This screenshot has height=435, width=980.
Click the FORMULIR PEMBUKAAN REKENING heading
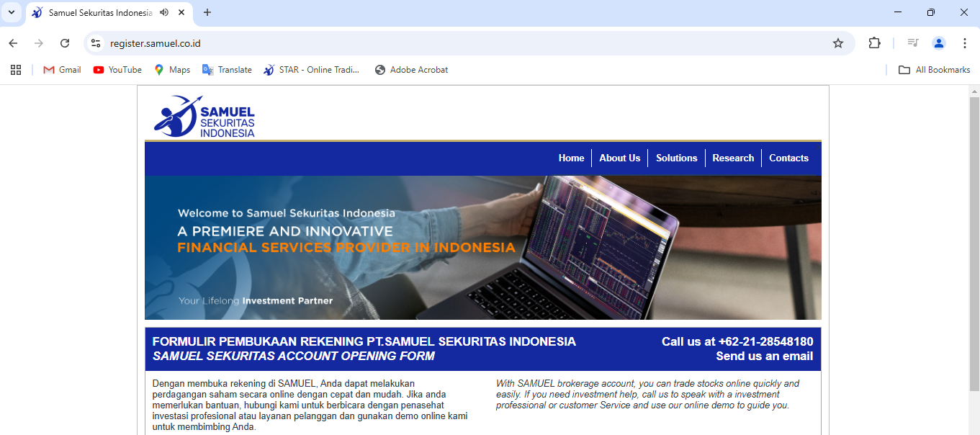(x=364, y=341)
